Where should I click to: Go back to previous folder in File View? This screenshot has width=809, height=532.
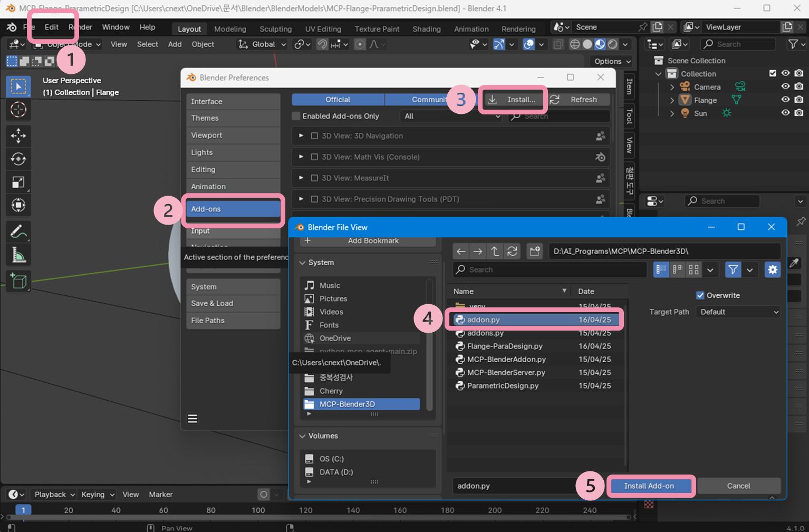461,252
